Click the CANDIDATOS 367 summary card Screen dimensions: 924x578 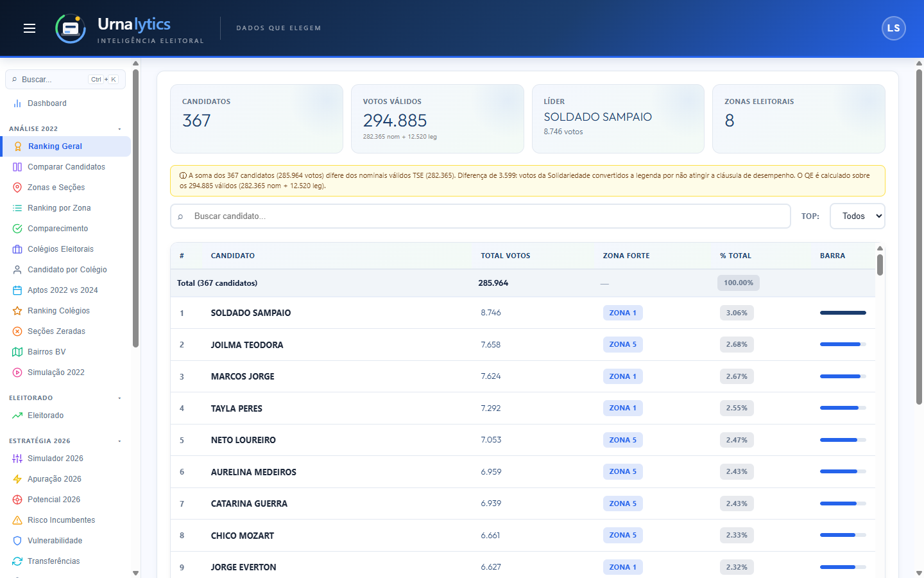click(x=257, y=119)
